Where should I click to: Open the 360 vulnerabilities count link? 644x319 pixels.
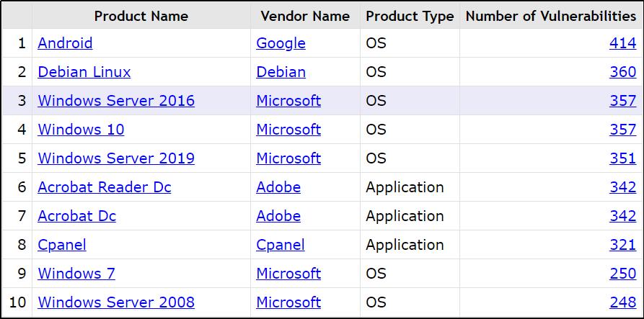(x=622, y=72)
